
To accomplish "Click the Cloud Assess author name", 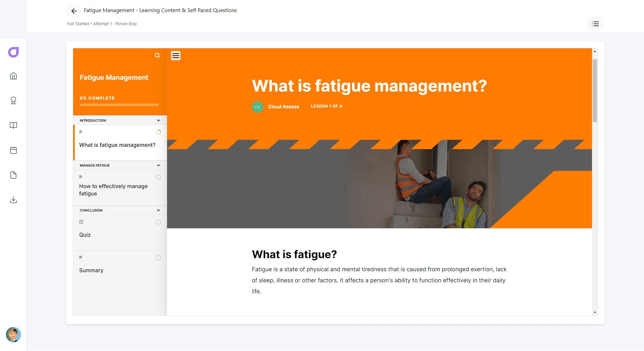I will (x=284, y=107).
